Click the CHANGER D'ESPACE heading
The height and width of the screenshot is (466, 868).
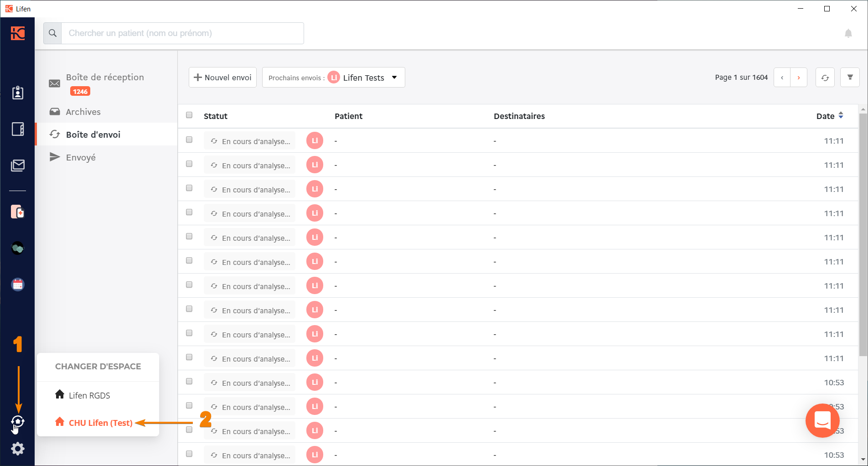click(98, 367)
